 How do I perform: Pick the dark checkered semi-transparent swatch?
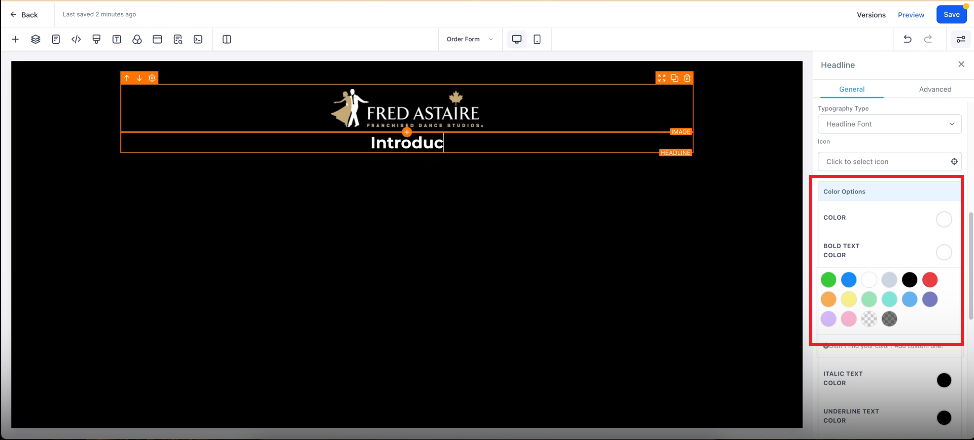click(x=889, y=319)
